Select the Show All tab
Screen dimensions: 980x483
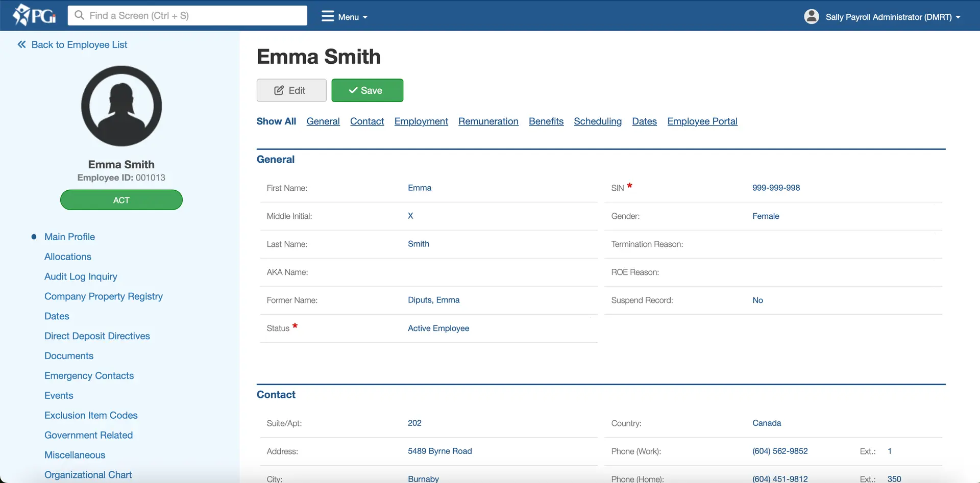tap(276, 121)
